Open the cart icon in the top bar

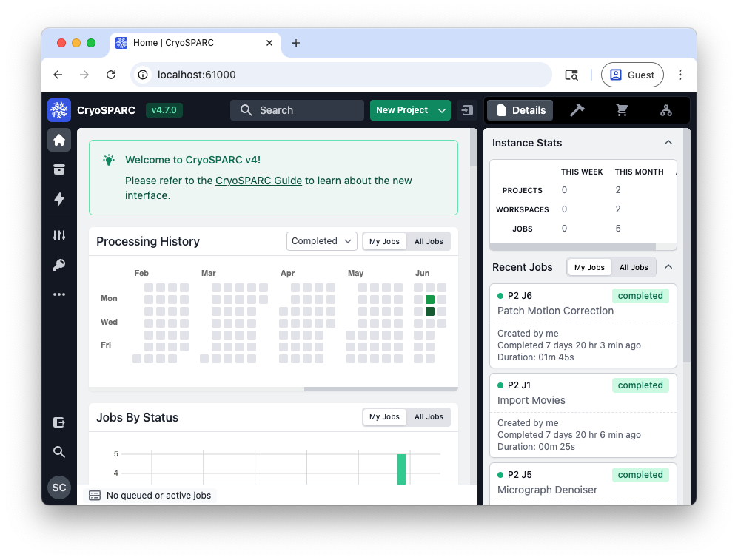622,109
